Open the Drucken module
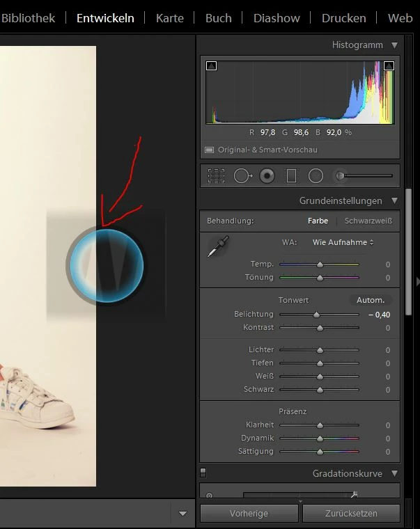This screenshot has height=529, width=420. coord(343,18)
